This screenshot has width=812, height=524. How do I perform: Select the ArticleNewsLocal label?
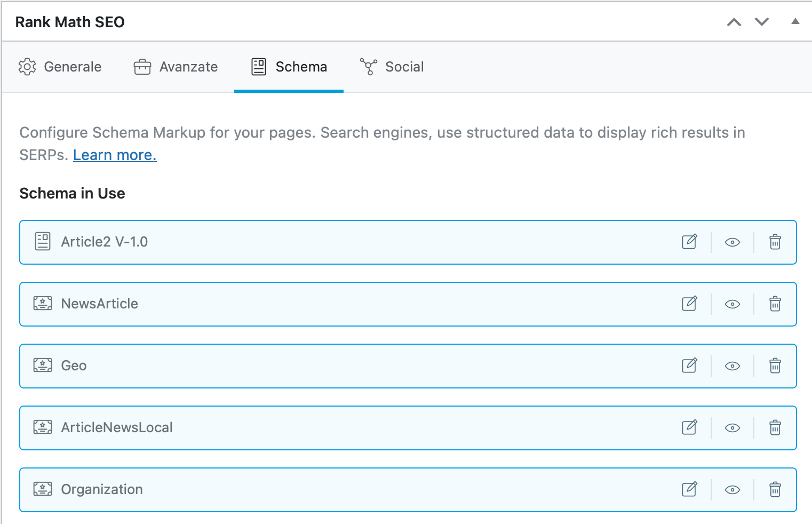(x=117, y=427)
